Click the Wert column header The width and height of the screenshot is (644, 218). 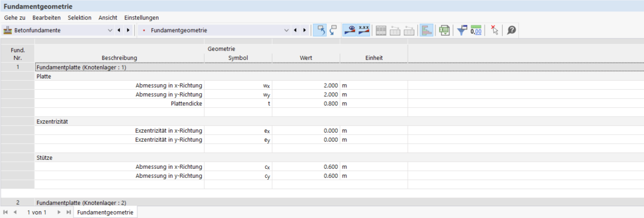[x=306, y=58]
